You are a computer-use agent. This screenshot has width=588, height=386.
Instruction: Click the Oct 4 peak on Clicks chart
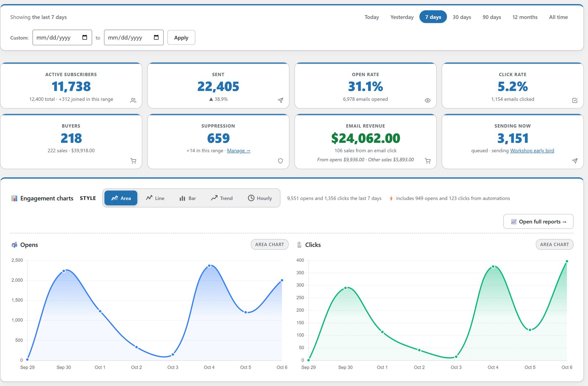(493, 267)
